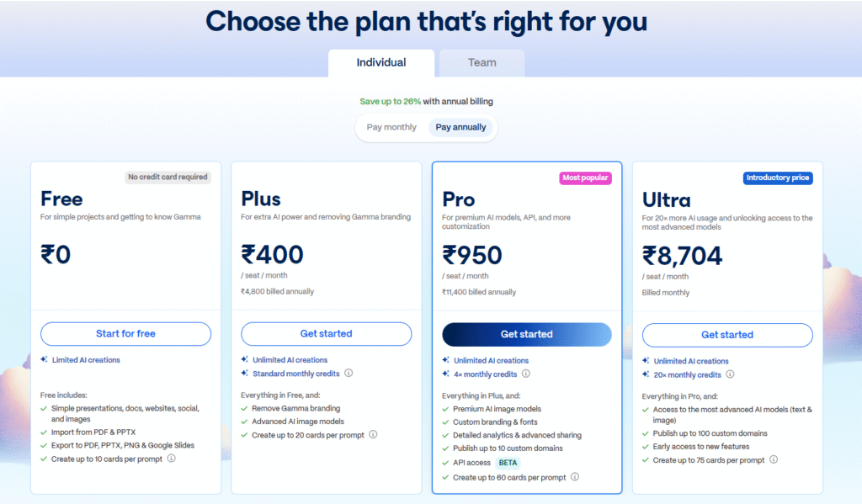Viewport: 862px width, 504px height.
Task: Click info icon beside Standard monthly credits
Action: click(x=349, y=374)
